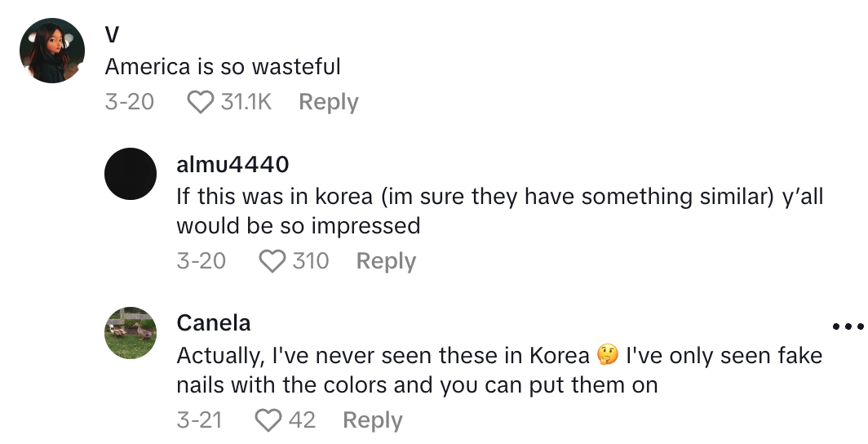Viewport: 868px width, 444px height.
Task: Reply to almu4440's comment
Action: pyautogui.click(x=386, y=261)
